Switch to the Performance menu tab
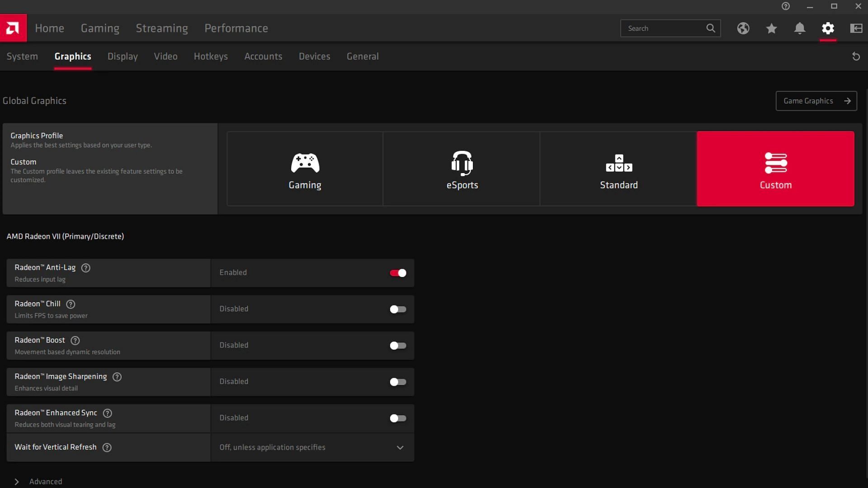Image resolution: width=868 pixels, height=488 pixels. [236, 28]
